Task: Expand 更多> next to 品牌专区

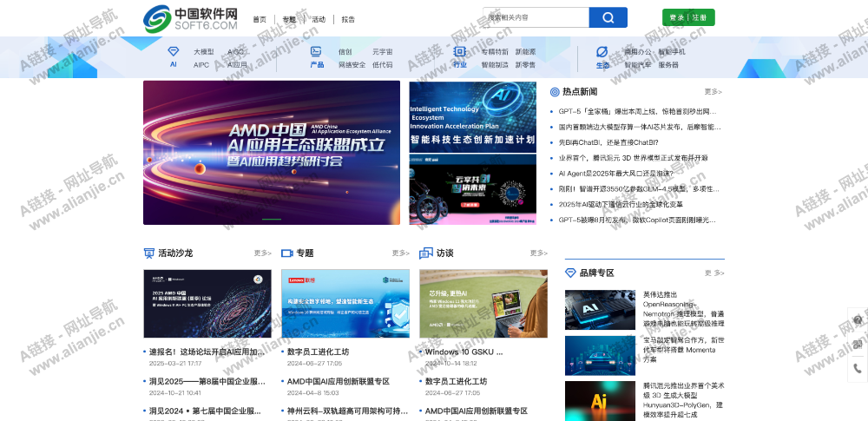Action: [714, 273]
